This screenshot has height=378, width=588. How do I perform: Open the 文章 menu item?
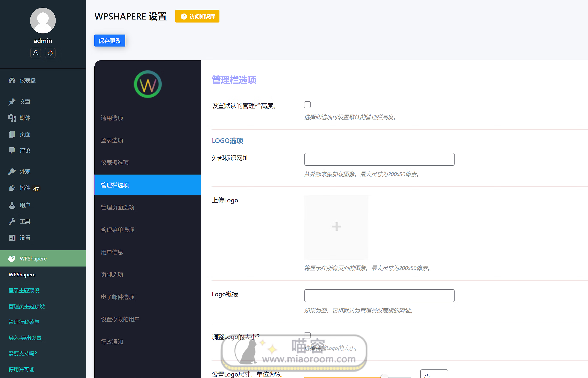point(43,102)
